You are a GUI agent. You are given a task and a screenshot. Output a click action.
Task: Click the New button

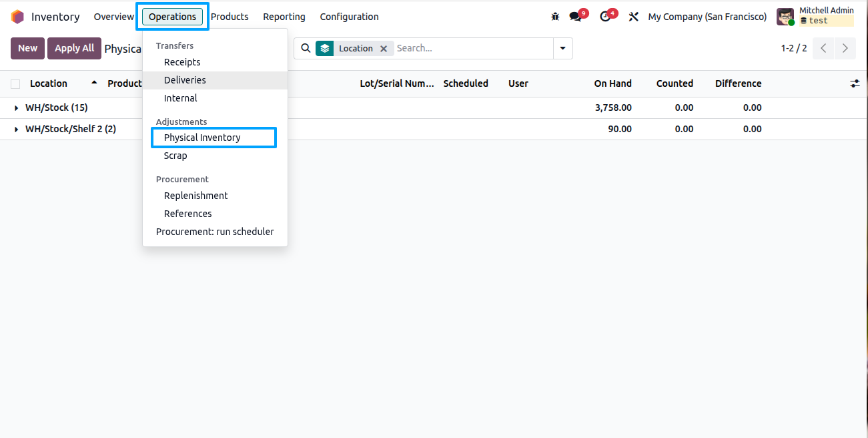(27, 48)
